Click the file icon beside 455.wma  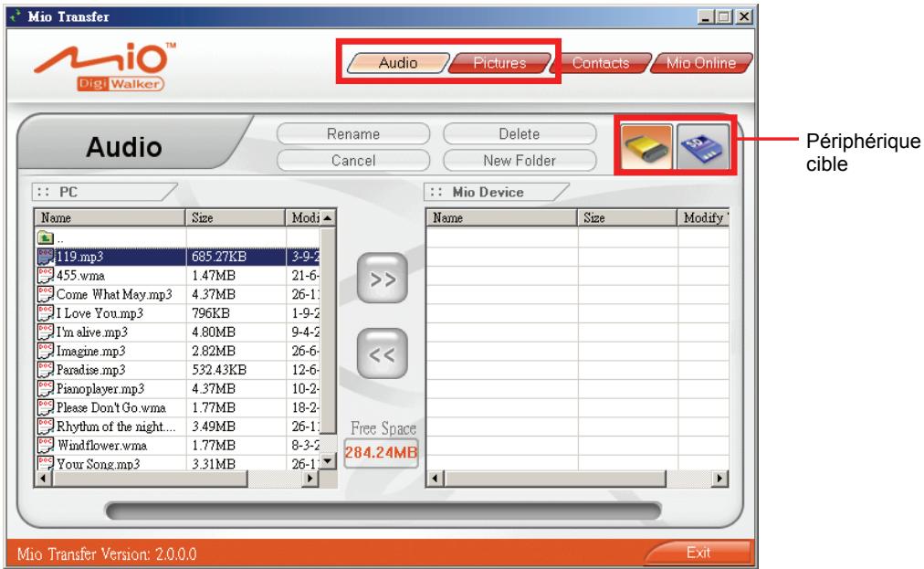pyautogui.click(x=46, y=275)
